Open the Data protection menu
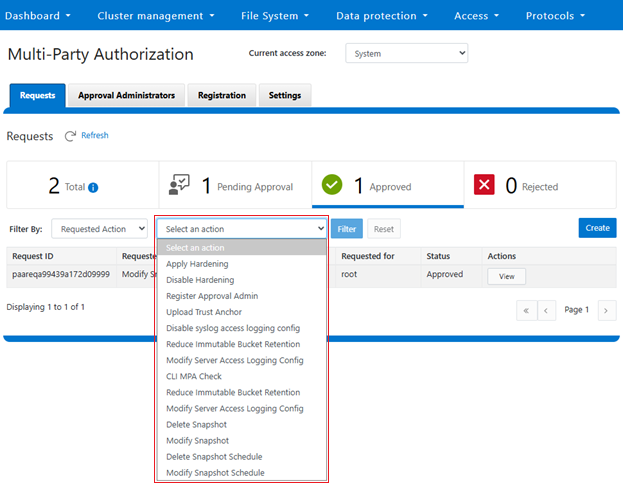 [382, 16]
